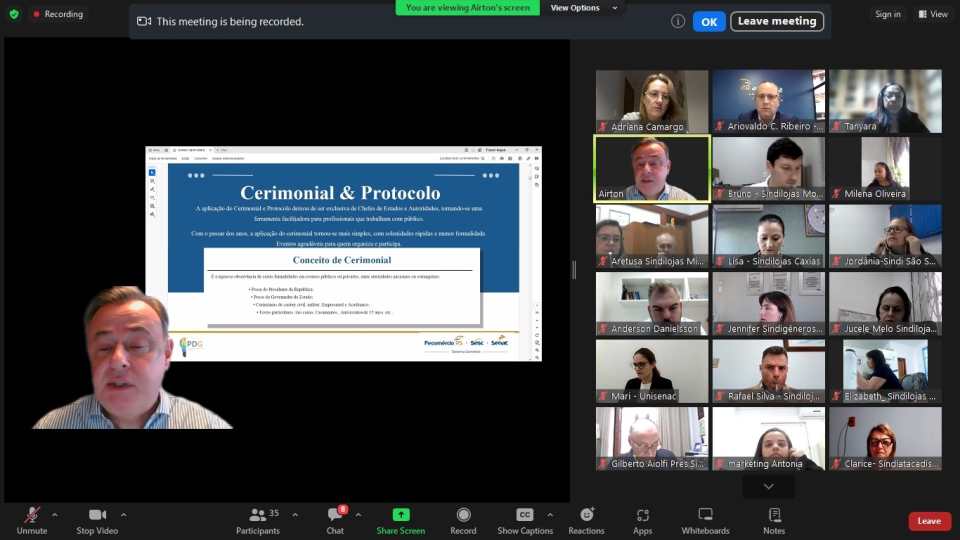
Task: Select Airton's highlighted video tile
Action: point(652,168)
